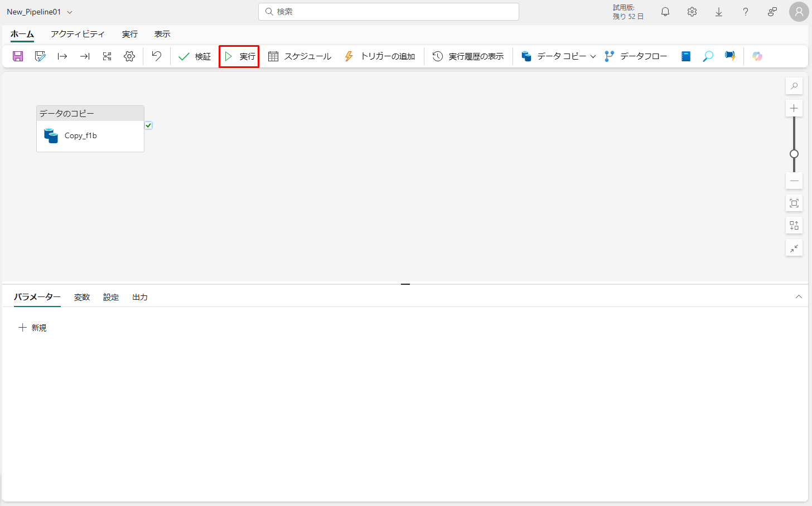Click the canvas zoom slider handle
Viewport: 812px width, 506px height.
click(794, 154)
